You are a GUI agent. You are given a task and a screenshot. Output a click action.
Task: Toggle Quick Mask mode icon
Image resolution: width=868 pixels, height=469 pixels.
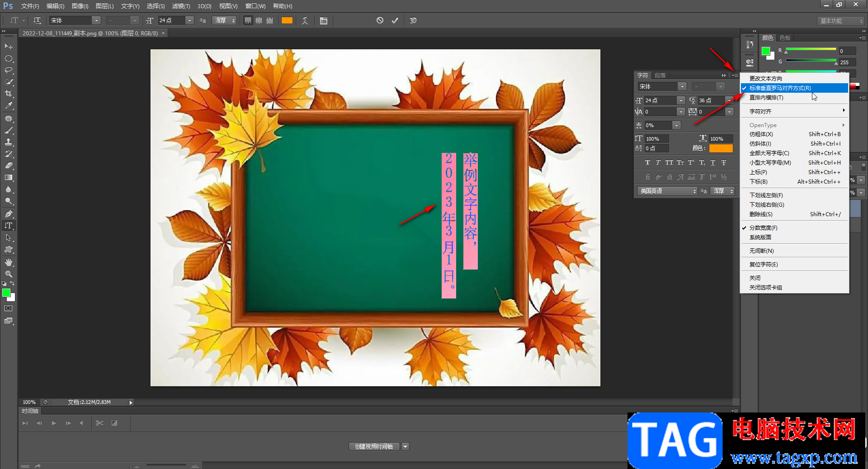point(9,308)
